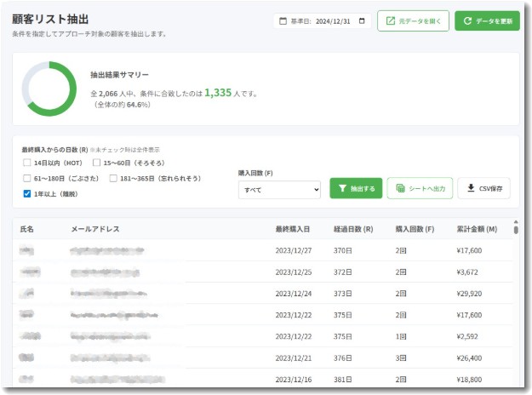Click the amount ¥18,800
The width and height of the screenshot is (532, 395).
pos(469,380)
